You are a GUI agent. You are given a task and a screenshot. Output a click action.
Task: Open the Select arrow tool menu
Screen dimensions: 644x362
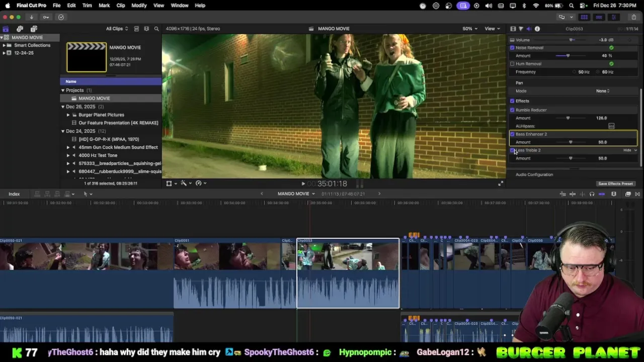click(x=87, y=194)
